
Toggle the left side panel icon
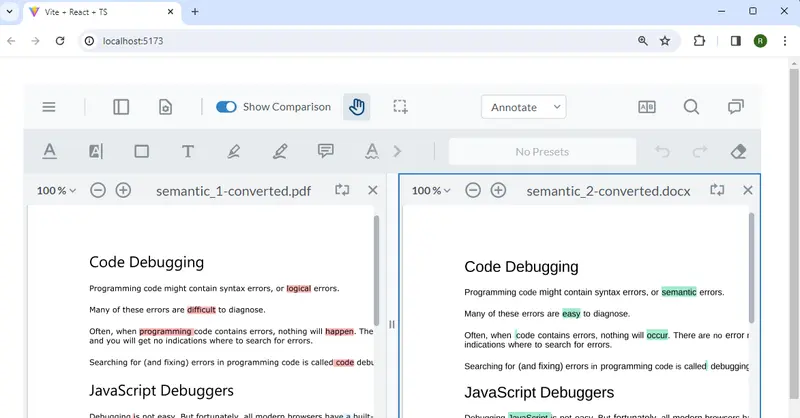[x=121, y=107]
